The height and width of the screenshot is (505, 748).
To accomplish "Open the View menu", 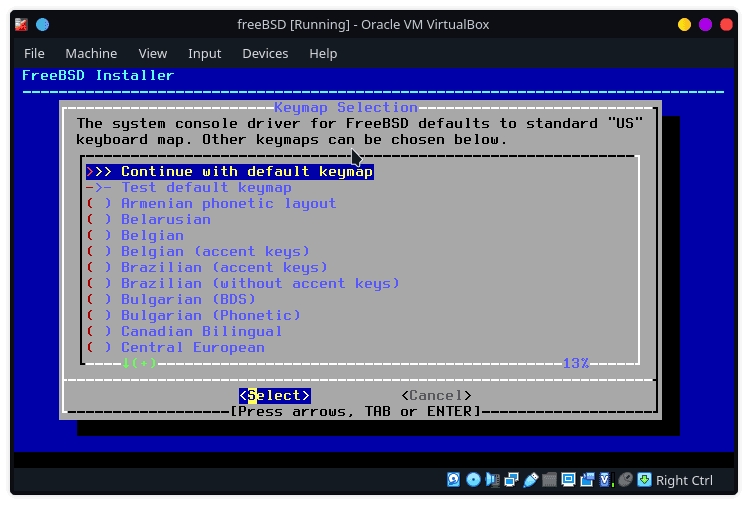I will (153, 53).
